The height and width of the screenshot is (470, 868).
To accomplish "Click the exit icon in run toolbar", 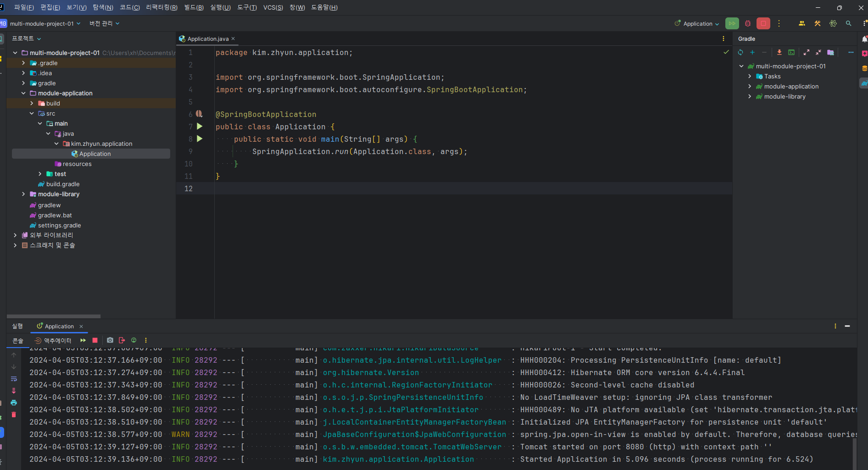I will click(122, 340).
